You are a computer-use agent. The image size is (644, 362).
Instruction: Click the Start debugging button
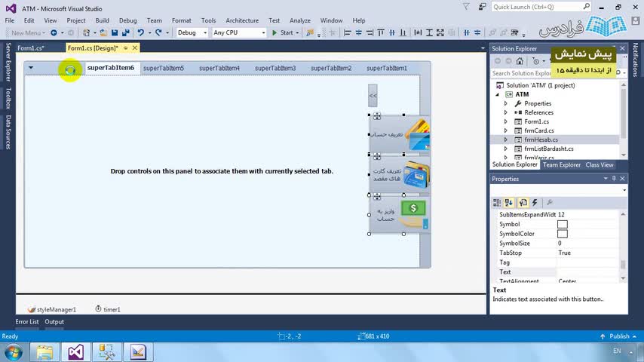point(283,32)
